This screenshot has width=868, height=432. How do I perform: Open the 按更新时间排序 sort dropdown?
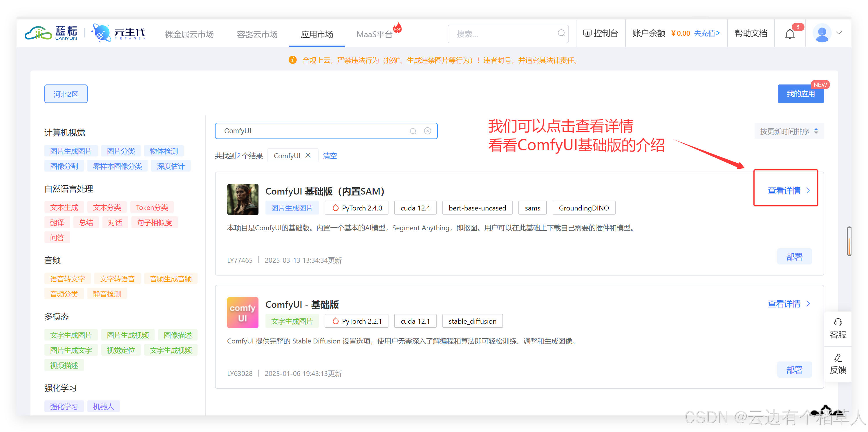coord(789,131)
